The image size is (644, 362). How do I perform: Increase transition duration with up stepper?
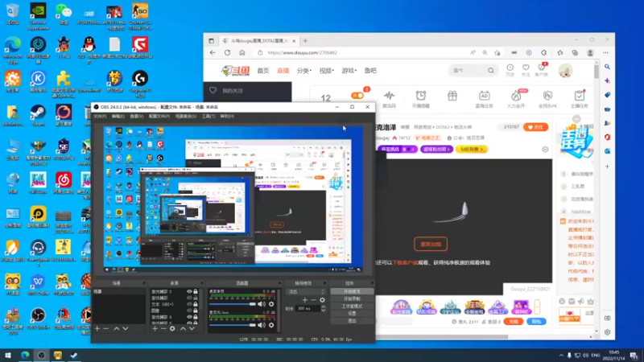click(323, 306)
